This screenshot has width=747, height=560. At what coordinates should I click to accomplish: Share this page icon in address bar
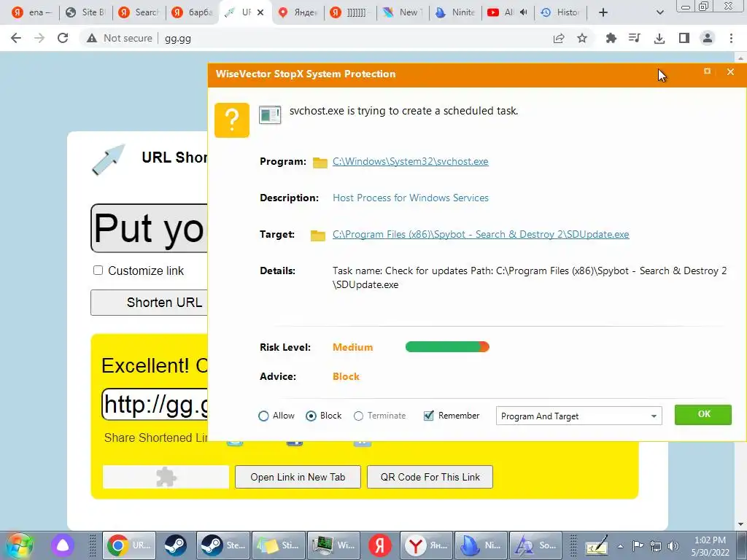click(x=559, y=38)
